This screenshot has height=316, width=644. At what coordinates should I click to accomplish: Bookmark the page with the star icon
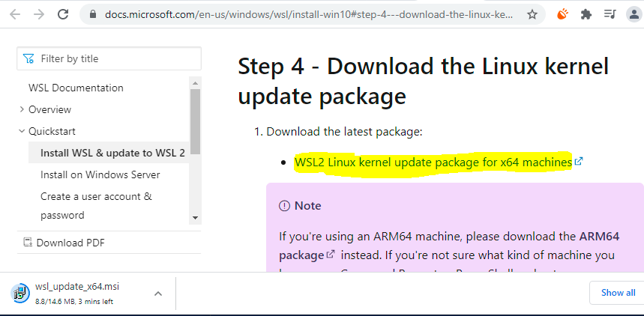pos(532,15)
